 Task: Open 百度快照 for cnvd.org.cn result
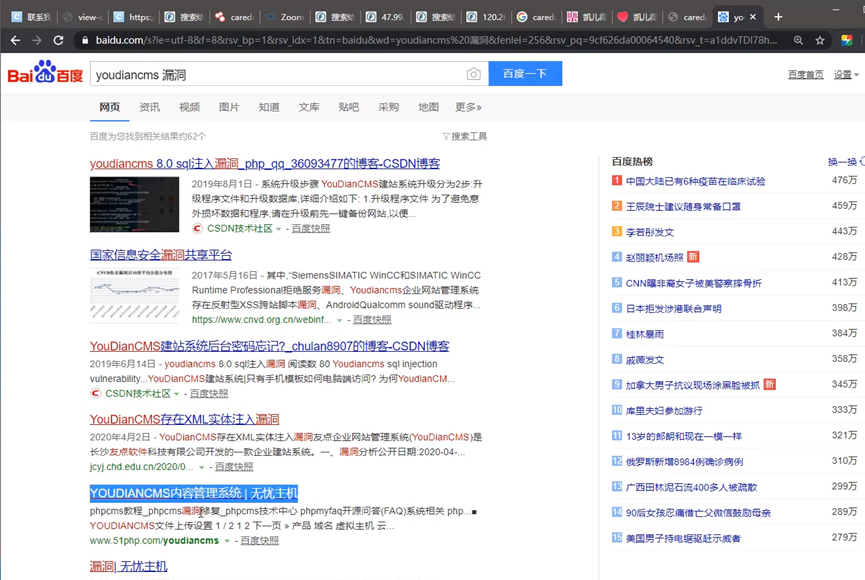coord(372,320)
